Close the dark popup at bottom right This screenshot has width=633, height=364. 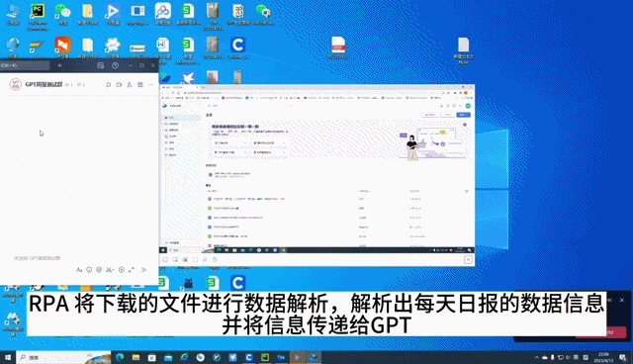pyautogui.click(x=622, y=301)
